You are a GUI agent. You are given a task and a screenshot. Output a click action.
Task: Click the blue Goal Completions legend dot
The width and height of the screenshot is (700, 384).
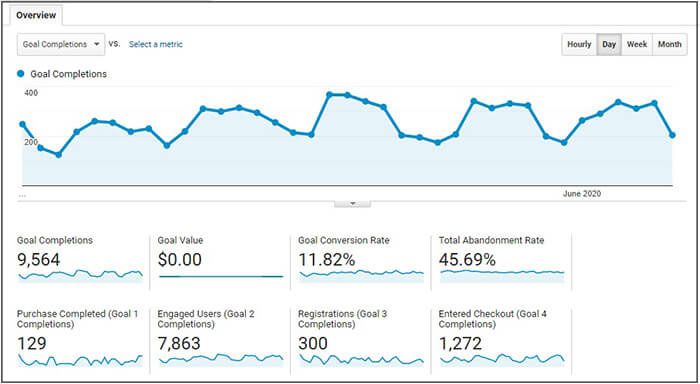click(21, 74)
